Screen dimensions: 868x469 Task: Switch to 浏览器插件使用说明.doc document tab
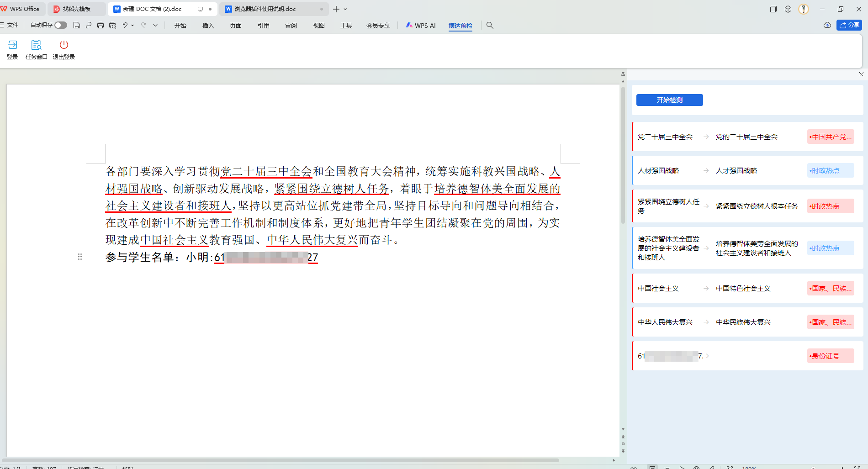point(265,9)
